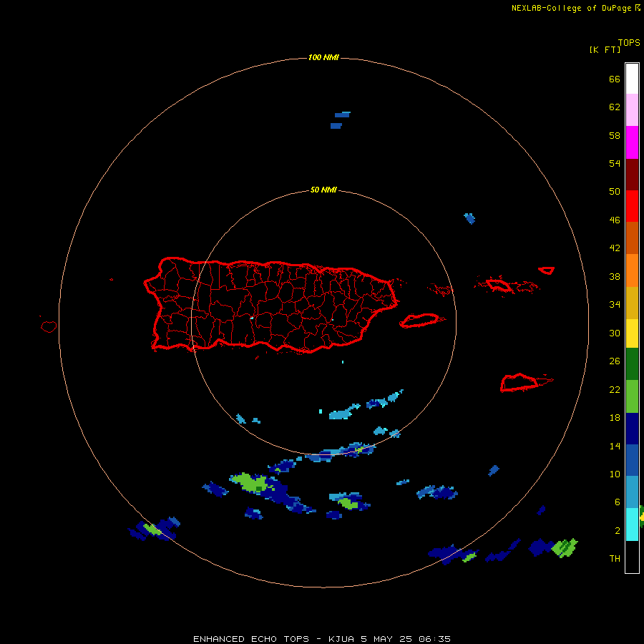Image resolution: width=644 pixels, height=644 pixels.
Task: Click the 30 legend value
Action: [615, 333]
